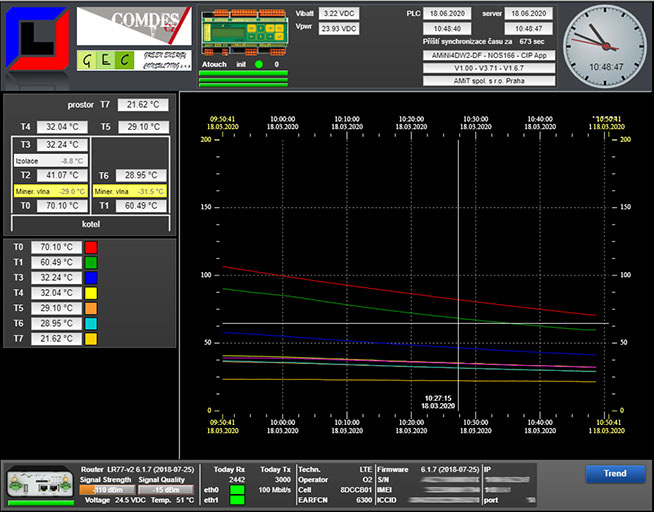The width and height of the screenshot is (654, 512).
Task: Click the kotel label box
Action: coord(91,224)
